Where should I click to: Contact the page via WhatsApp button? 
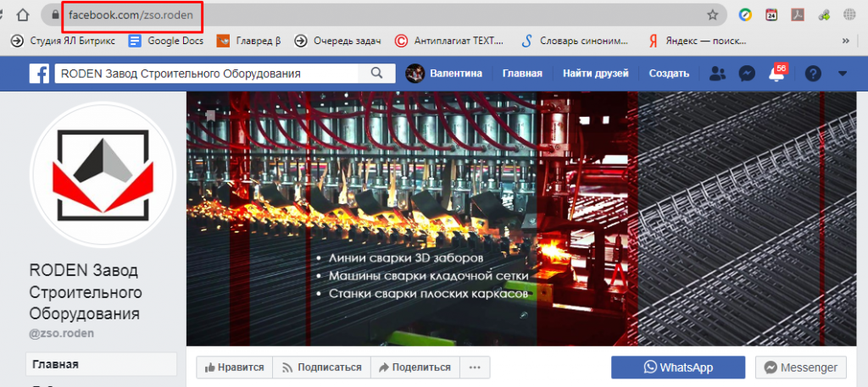click(678, 368)
